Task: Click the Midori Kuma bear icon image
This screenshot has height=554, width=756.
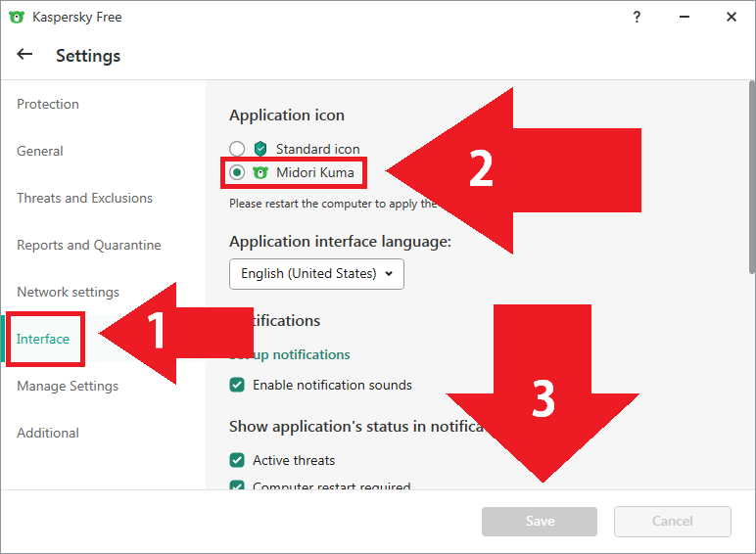Action: [260, 172]
